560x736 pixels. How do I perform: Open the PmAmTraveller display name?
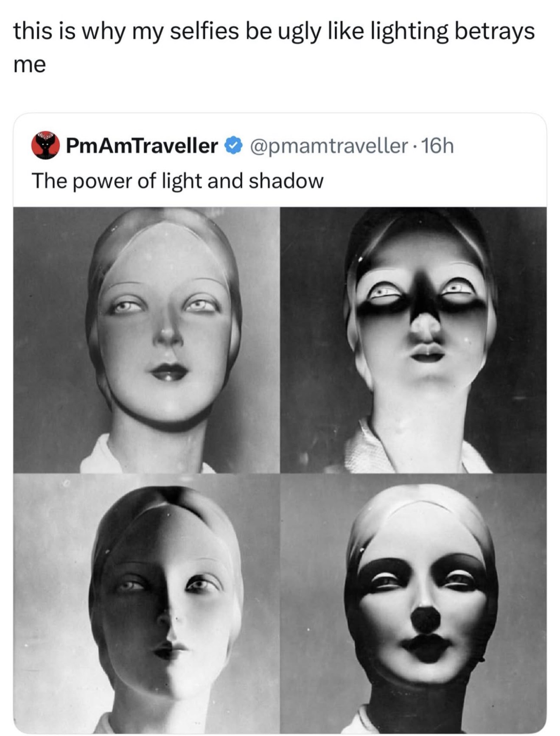click(142, 146)
